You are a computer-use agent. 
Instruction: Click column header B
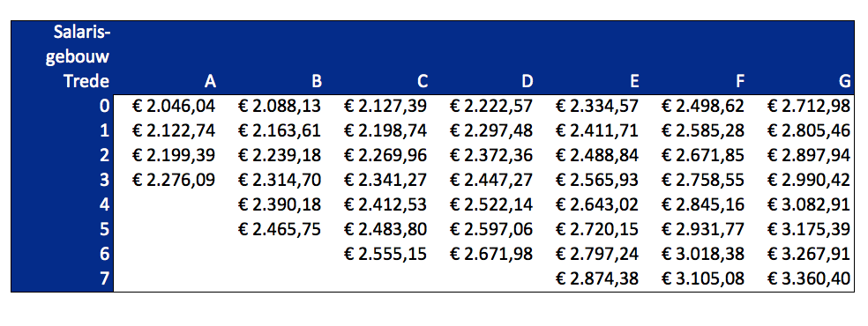(316, 82)
